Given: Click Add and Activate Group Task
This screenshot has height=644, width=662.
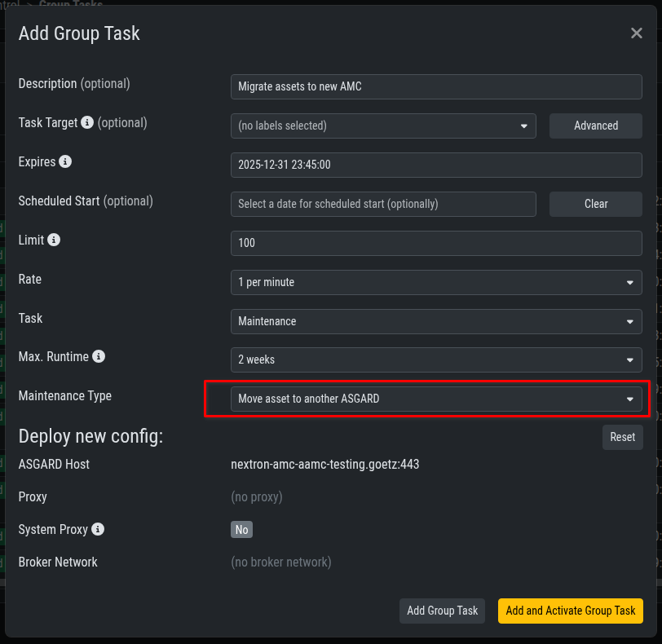Looking at the screenshot, I should (571, 611).
